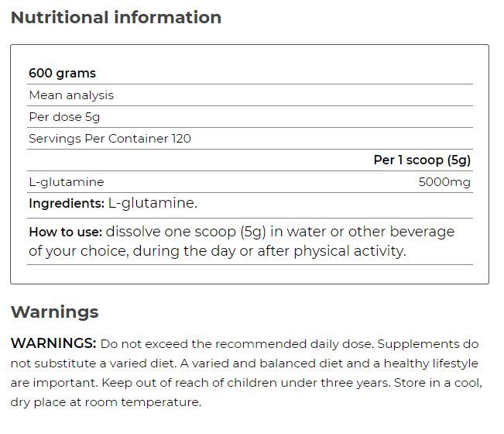Screen dimensions: 504x434
Task: Click the 600 grams table header
Action: click(63, 73)
